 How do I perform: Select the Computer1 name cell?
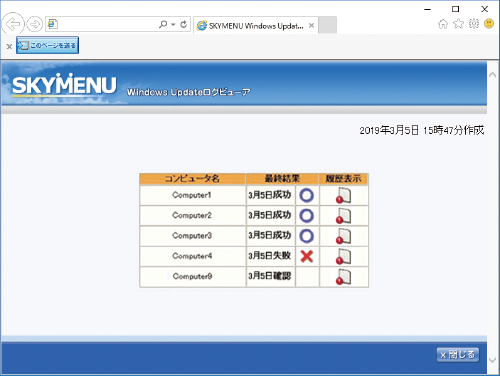click(x=192, y=195)
